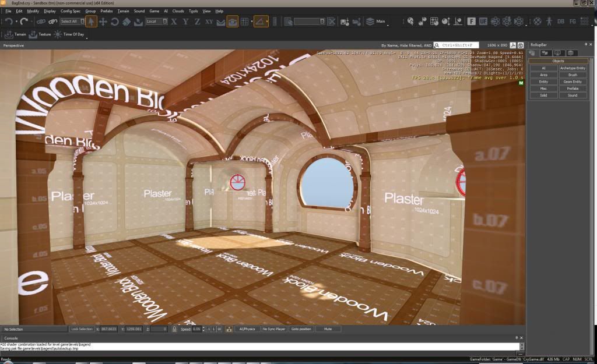Open the Clouds menu

178,11
